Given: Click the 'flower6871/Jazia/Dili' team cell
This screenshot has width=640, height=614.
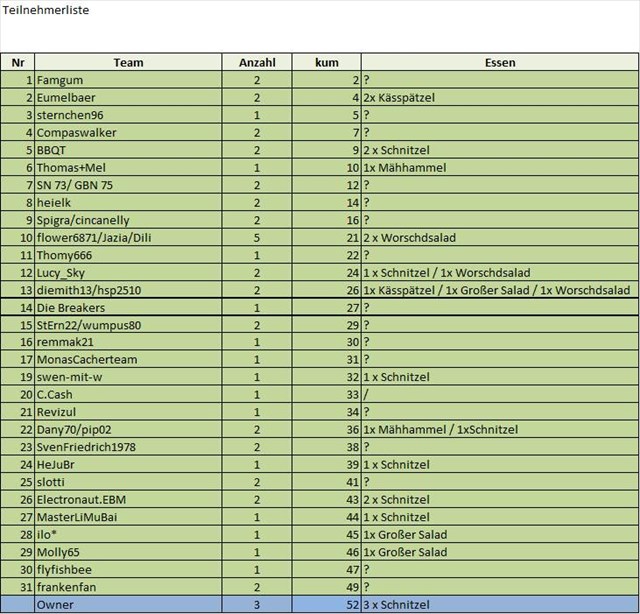Looking at the screenshot, I should click(x=128, y=238).
